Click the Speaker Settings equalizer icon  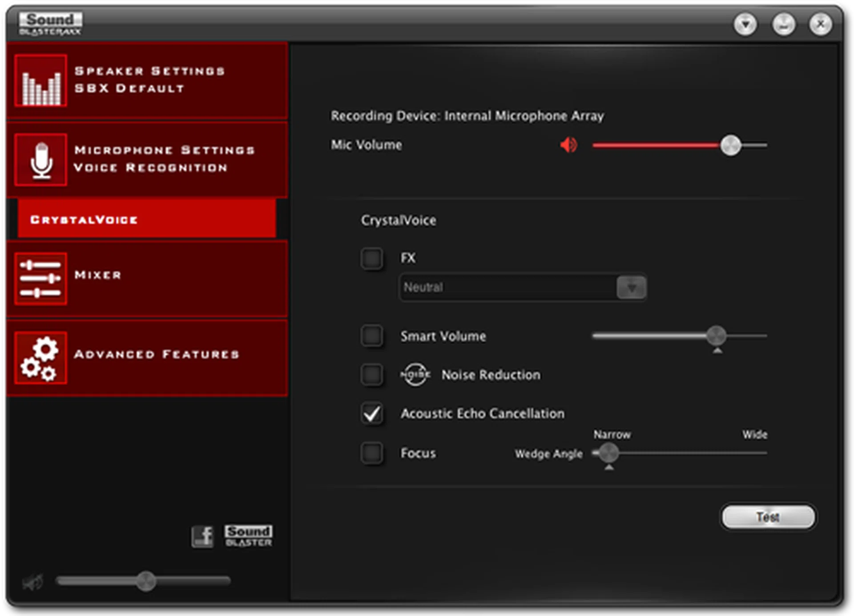click(40, 80)
